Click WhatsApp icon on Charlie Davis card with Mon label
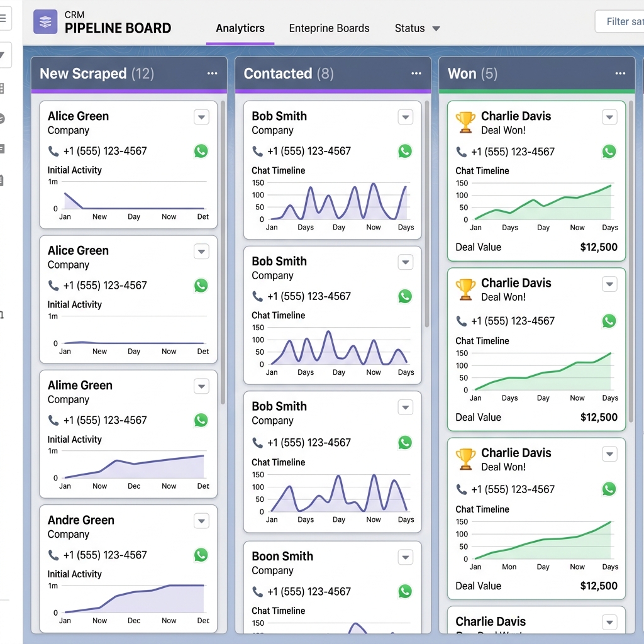This screenshot has width=644, height=644. (x=609, y=489)
